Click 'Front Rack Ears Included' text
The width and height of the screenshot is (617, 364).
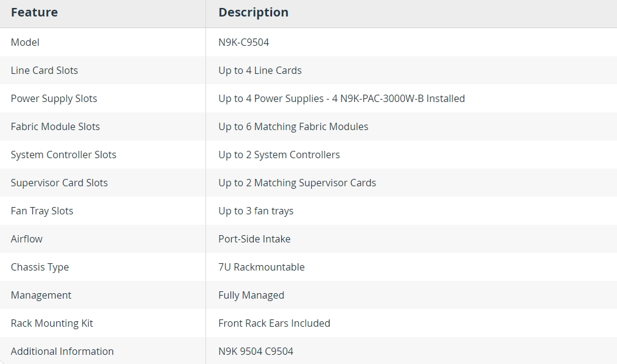coord(275,323)
